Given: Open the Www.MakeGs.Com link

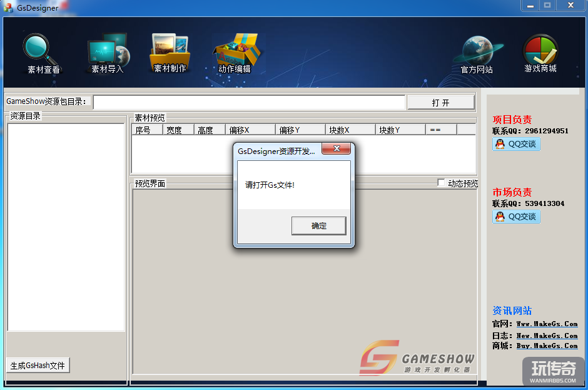Looking at the screenshot, I should [547, 324].
